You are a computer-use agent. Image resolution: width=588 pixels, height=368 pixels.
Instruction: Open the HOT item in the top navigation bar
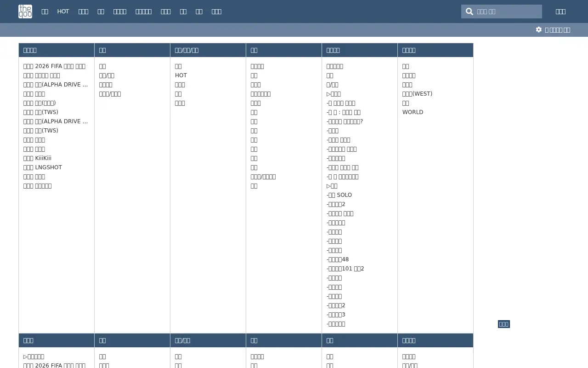pyautogui.click(x=63, y=11)
